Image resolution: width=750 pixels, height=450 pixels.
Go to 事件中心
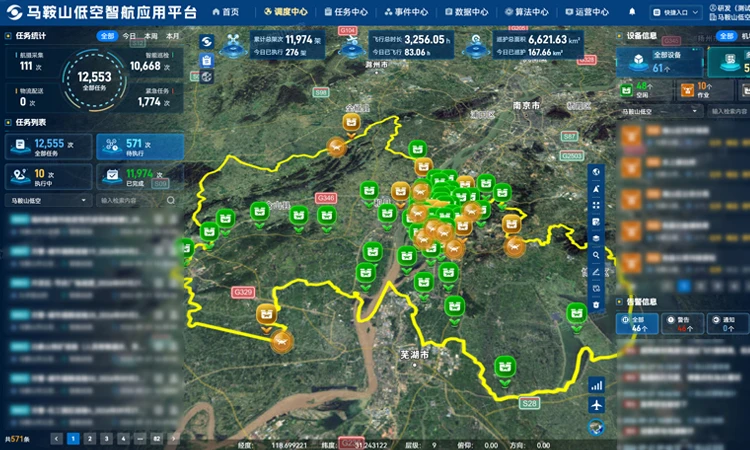pyautogui.click(x=407, y=11)
